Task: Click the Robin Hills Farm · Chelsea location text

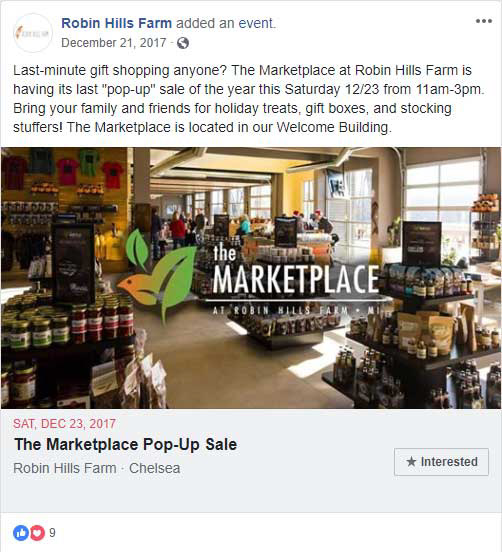Action: (96, 468)
